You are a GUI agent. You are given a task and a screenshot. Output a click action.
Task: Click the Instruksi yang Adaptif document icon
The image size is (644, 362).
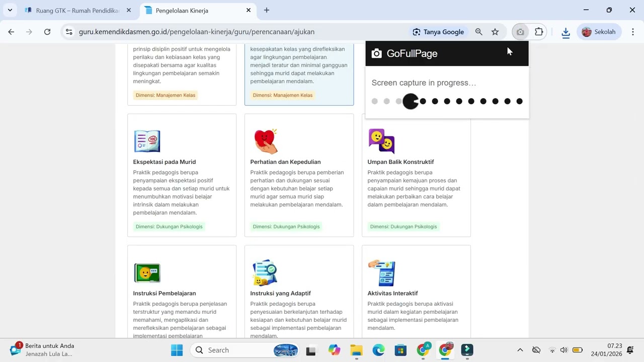(x=265, y=273)
